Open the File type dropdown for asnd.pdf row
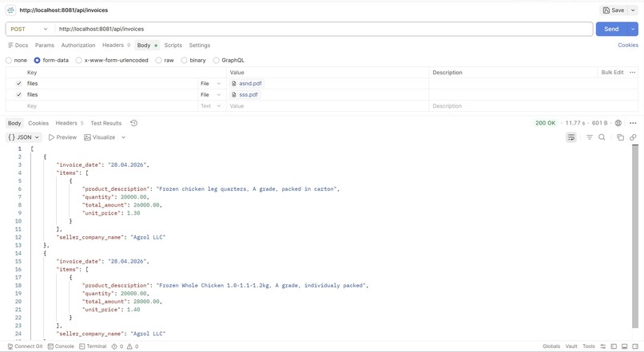 coord(211,83)
